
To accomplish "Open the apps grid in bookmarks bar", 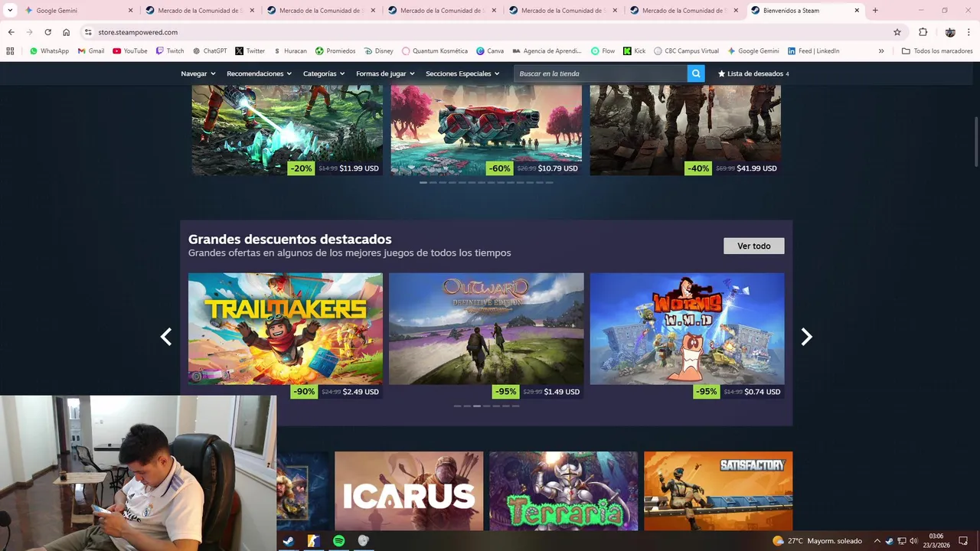I will 10,51.
